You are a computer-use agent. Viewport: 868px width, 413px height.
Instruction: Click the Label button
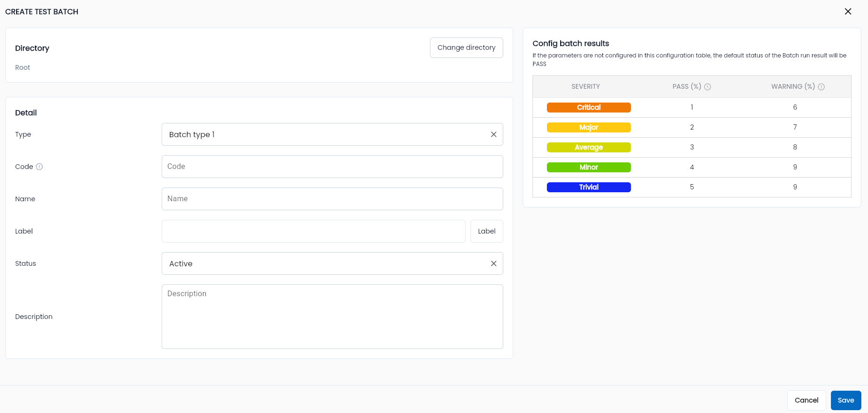tap(487, 231)
